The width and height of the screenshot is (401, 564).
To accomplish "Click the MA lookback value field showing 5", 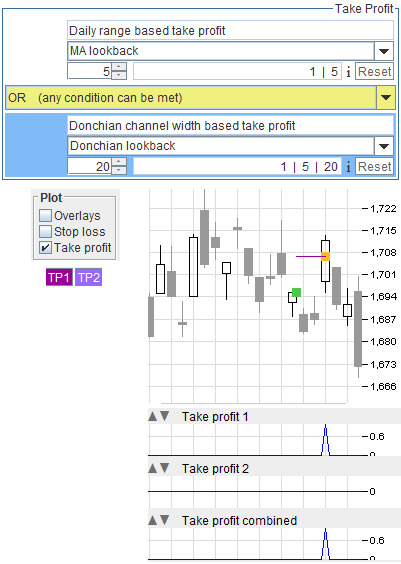I will click(x=90, y=71).
